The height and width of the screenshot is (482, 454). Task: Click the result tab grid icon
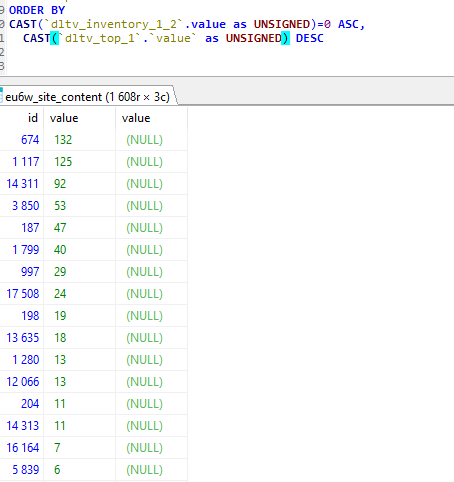pyautogui.click(x=1, y=95)
